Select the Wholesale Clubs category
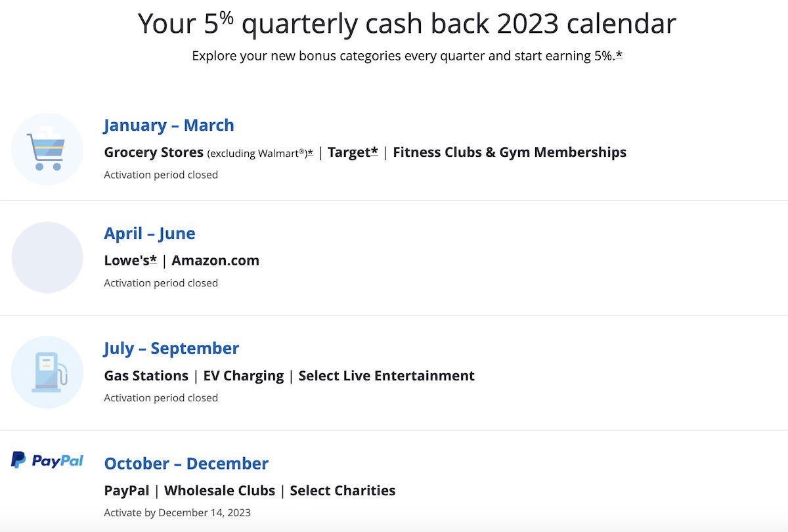 tap(220, 491)
